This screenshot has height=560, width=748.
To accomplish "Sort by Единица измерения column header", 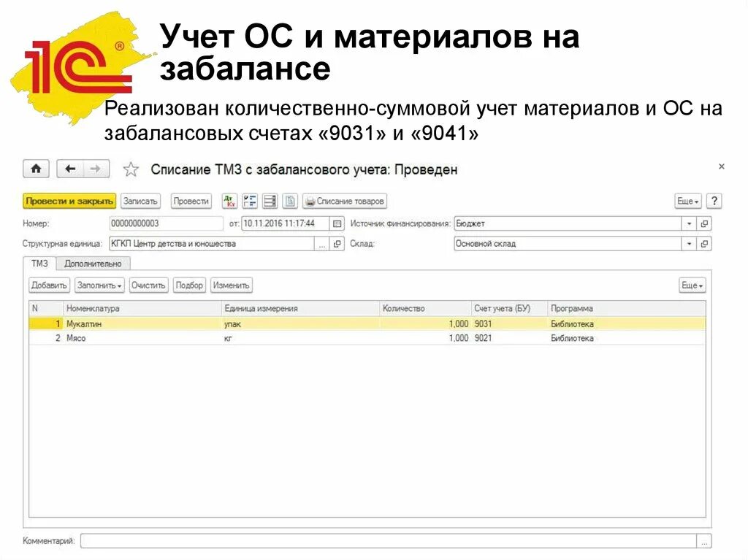I will pos(300,309).
